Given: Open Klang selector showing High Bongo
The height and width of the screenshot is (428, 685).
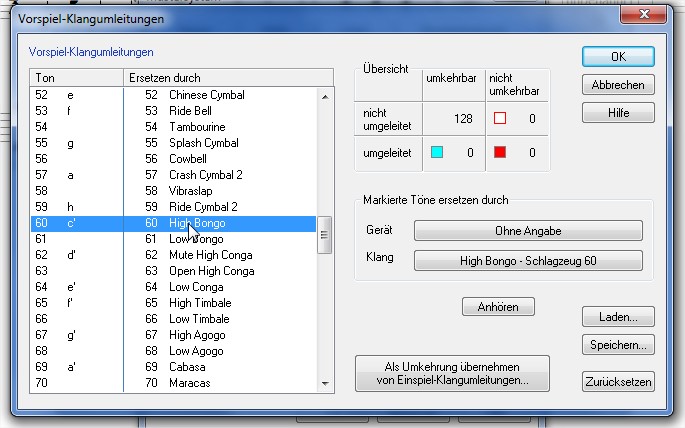Looking at the screenshot, I should pyautogui.click(x=528, y=261).
